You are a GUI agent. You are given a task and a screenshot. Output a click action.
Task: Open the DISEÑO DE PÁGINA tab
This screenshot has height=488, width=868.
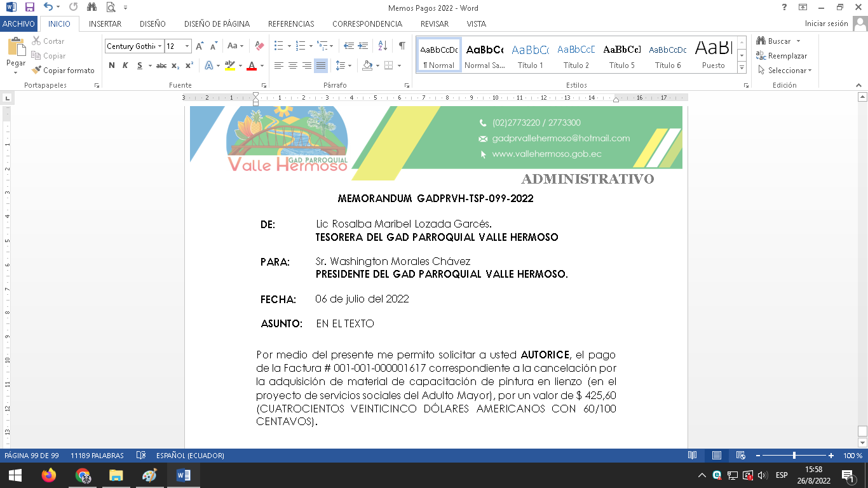(217, 24)
